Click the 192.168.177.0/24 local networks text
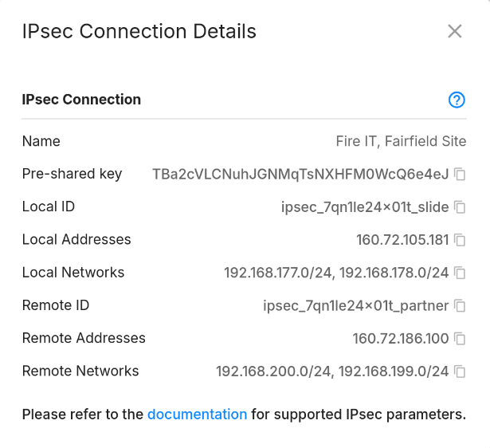This screenshot has height=448, width=490. tap(278, 273)
